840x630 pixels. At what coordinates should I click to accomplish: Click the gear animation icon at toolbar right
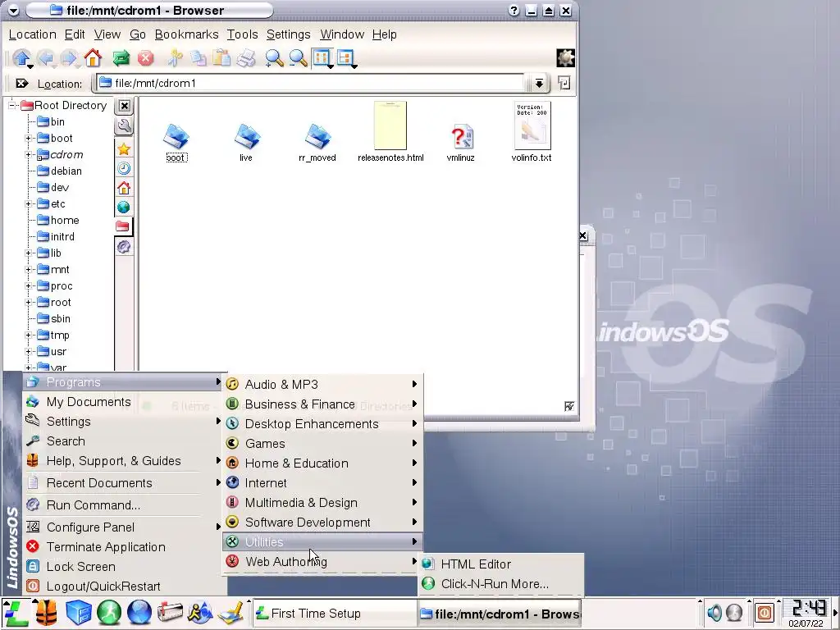565,58
